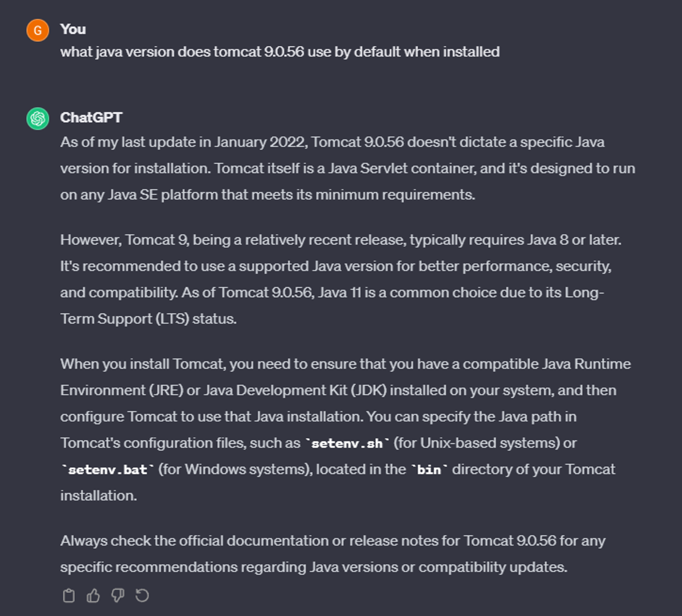This screenshot has height=616, width=682.
Task: Click the orange G user avatar
Action: click(x=38, y=30)
